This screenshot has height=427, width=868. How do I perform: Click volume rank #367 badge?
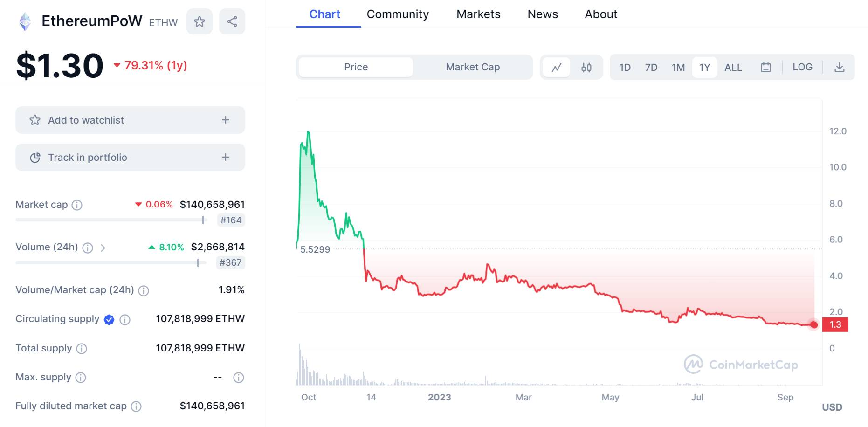click(x=231, y=263)
